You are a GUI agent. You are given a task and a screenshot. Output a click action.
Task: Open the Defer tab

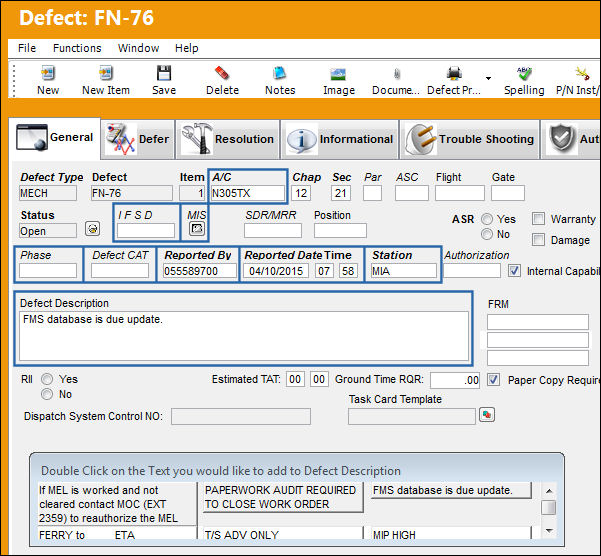tap(138, 139)
